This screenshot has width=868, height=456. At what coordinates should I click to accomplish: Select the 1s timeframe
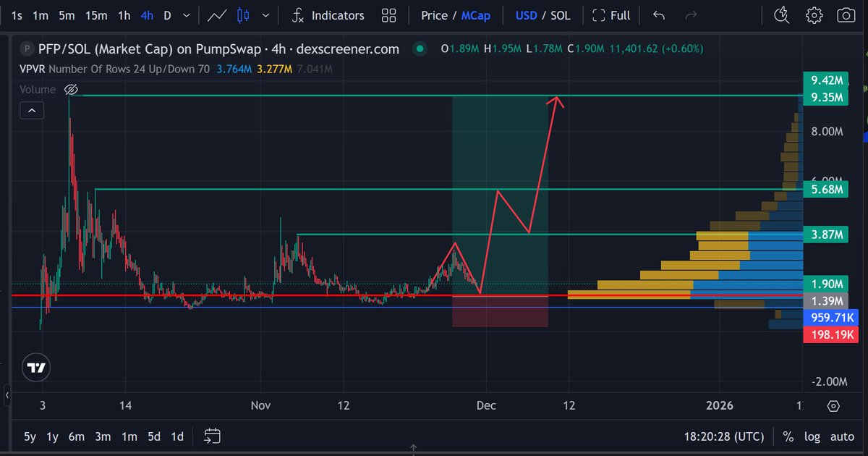(x=17, y=15)
